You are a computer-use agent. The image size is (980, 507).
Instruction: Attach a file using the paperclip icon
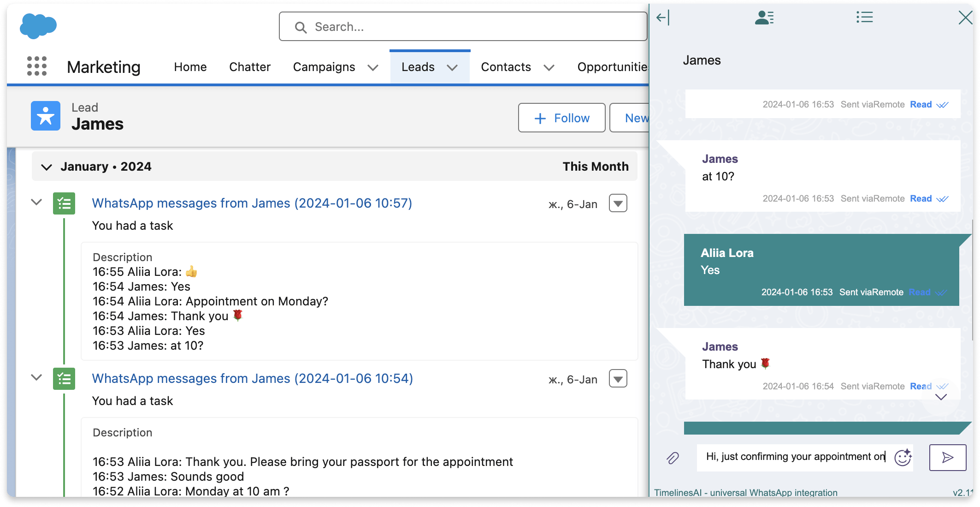(x=673, y=457)
